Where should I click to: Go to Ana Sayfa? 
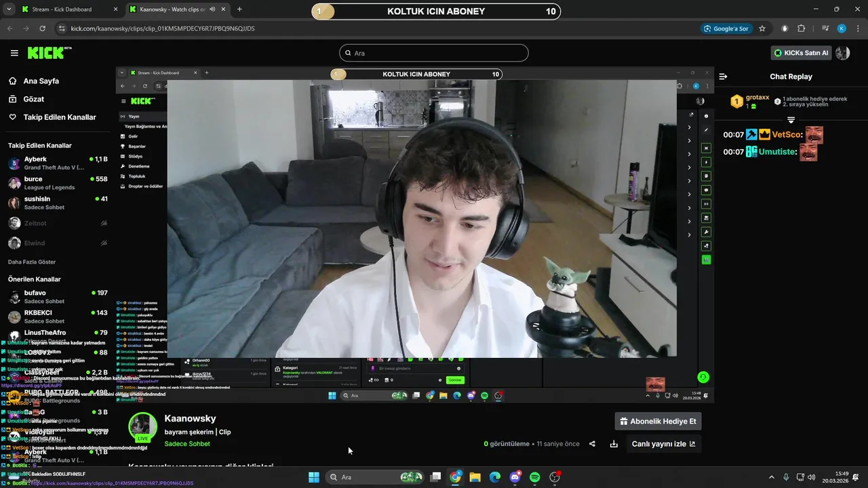coord(41,81)
